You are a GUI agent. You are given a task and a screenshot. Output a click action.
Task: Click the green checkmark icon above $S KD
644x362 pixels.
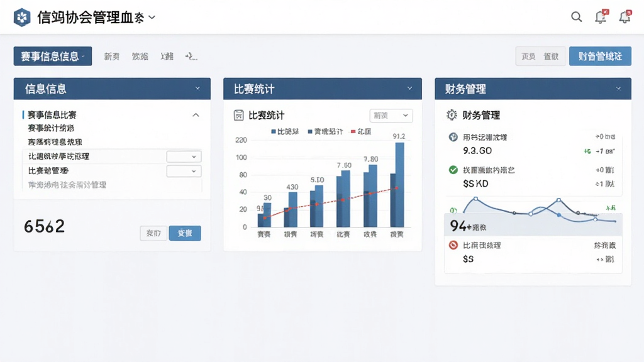(453, 170)
